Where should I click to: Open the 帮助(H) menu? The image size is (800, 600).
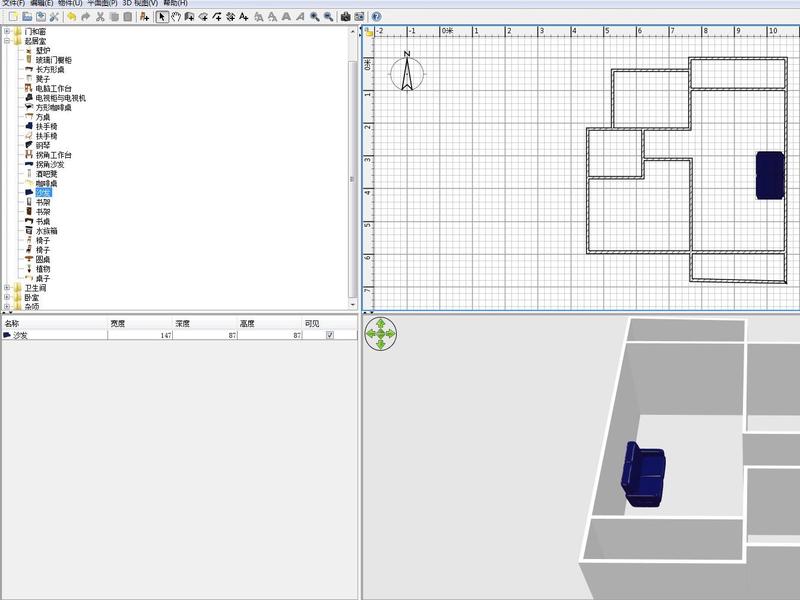coord(175,3)
